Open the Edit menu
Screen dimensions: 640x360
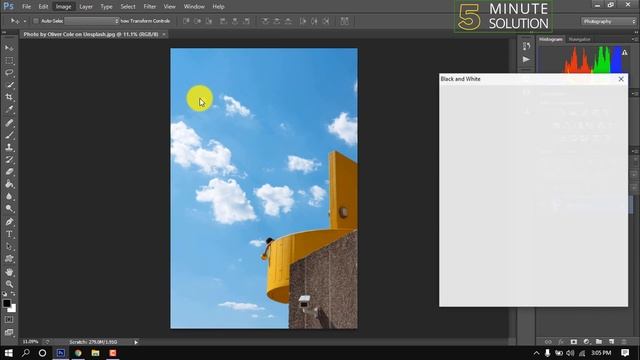(43, 7)
